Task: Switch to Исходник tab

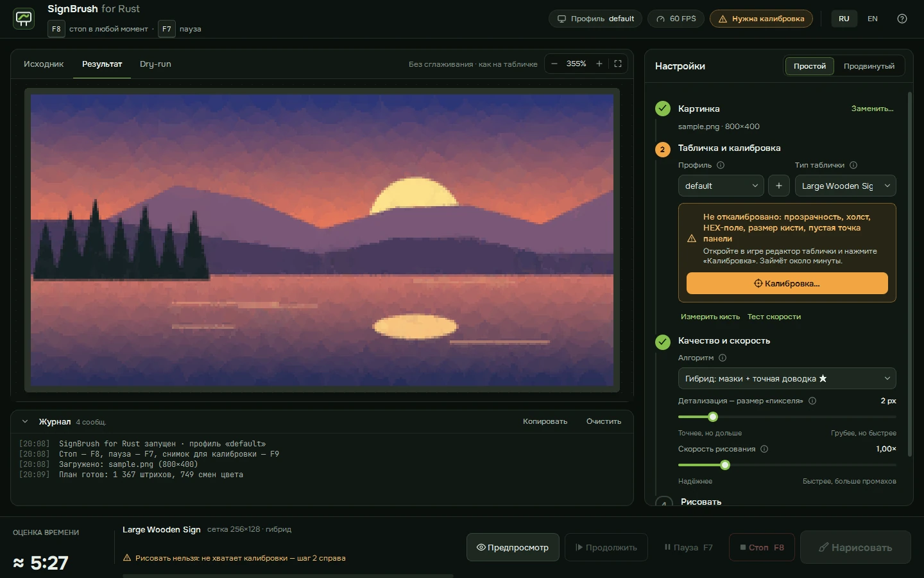Action: tap(44, 64)
